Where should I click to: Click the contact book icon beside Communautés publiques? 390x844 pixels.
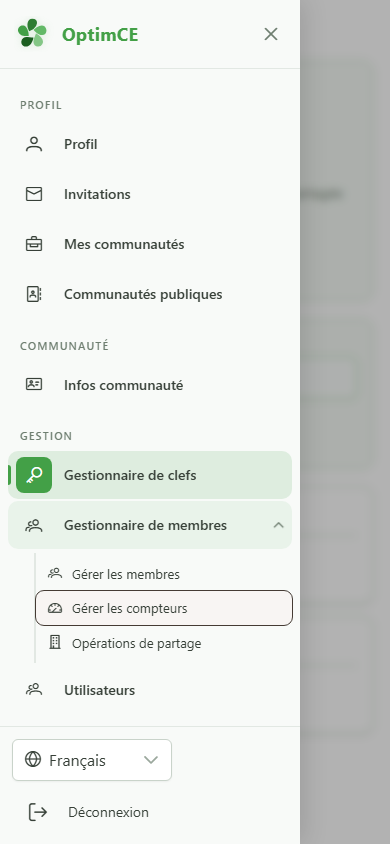[x=34, y=294]
